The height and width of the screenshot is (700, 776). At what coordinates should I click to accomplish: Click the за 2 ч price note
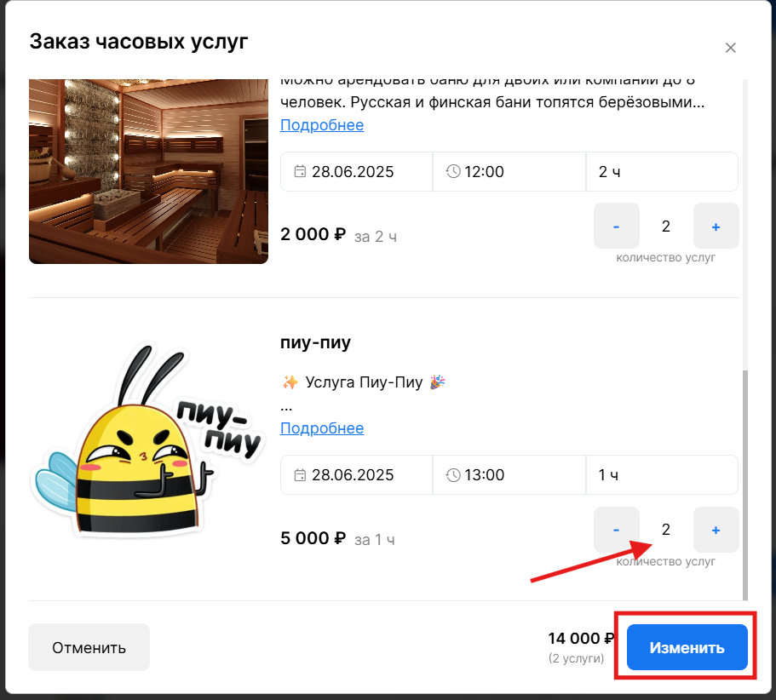point(376,237)
